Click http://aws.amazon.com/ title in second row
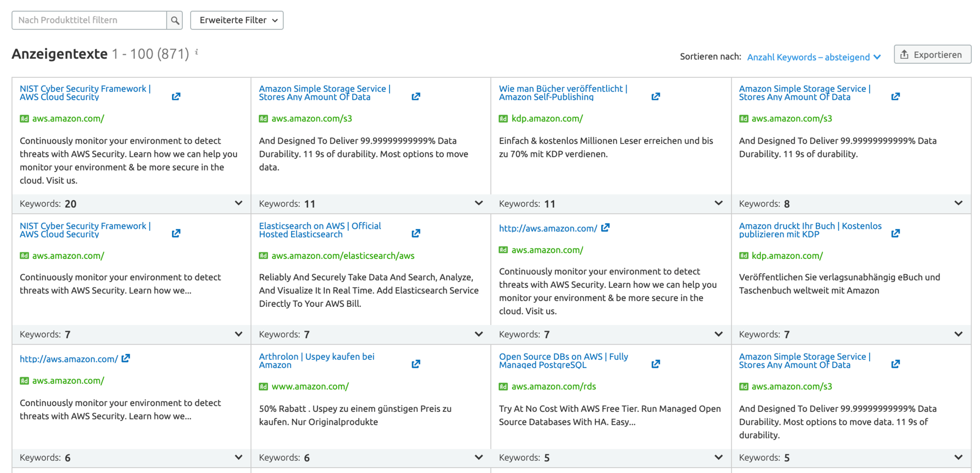Viewport: 980px width, 473px height. pos(548,228)
